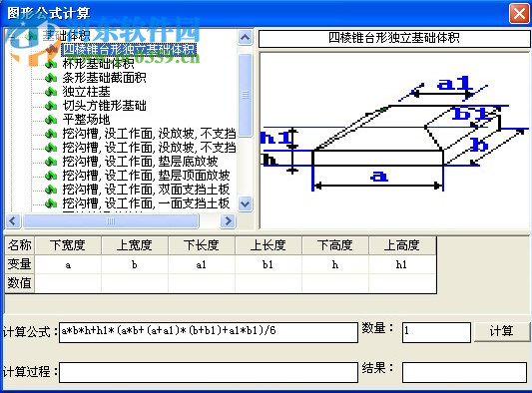This screenshot has height=393, width=532.
Task: Click the variable cell 'a1'
Action: pyautogui.click(x=202, y=264)
